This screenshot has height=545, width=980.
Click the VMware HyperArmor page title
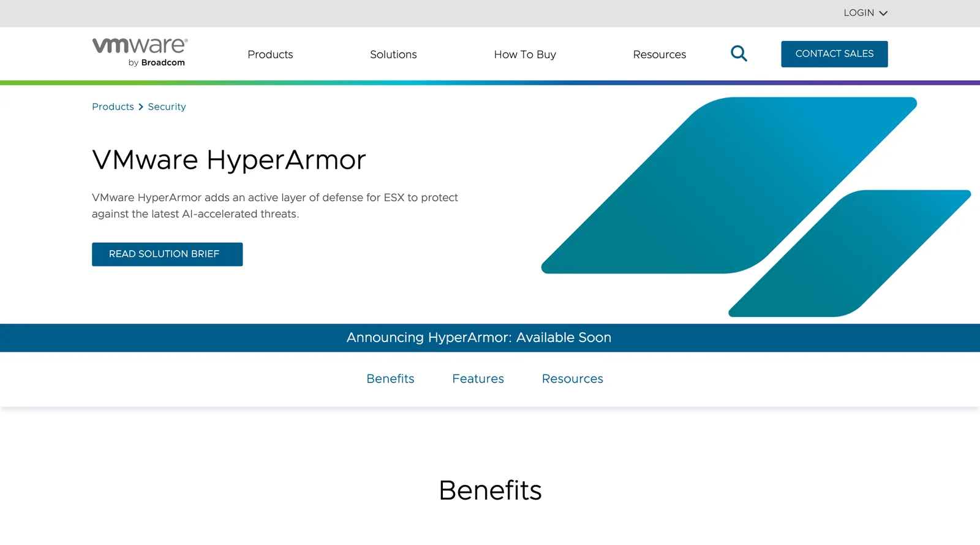point(229,160)
